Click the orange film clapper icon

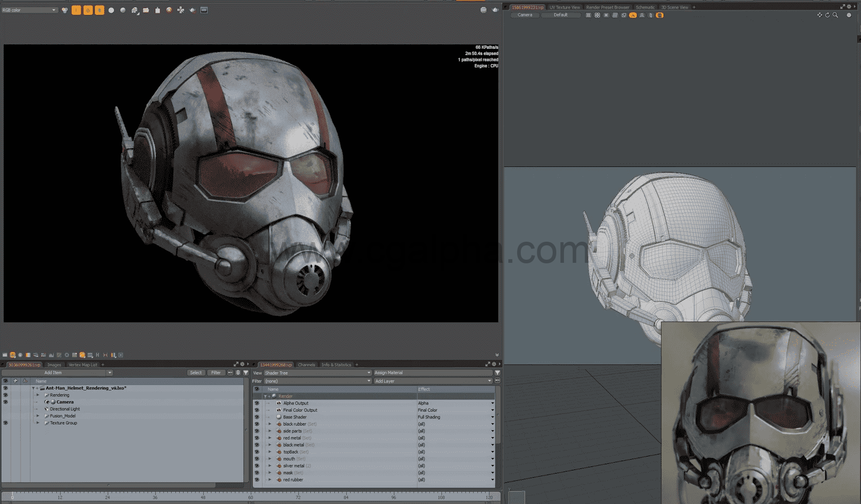tap(146, 10)
